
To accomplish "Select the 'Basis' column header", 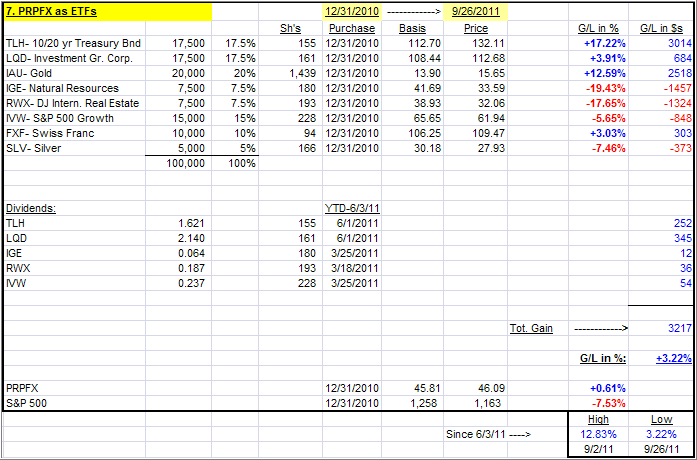I will point(413,28).
